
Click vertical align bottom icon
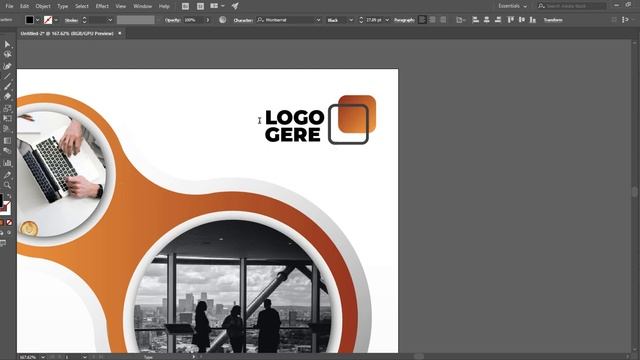[x=533, y=20]
